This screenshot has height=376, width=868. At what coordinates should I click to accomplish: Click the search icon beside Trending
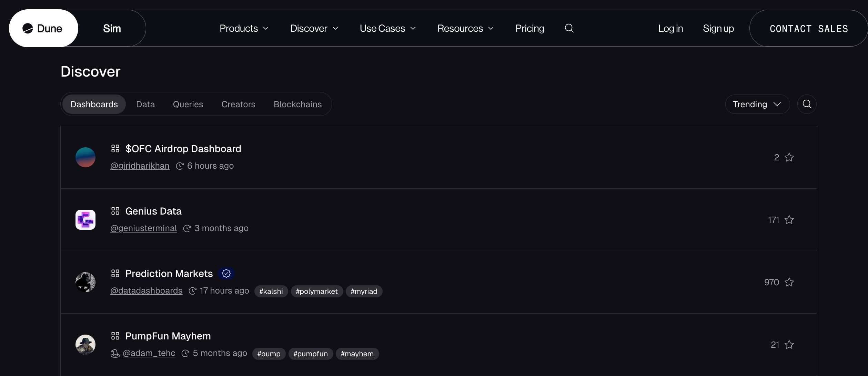pyautogui.click(x=807, y=104)
